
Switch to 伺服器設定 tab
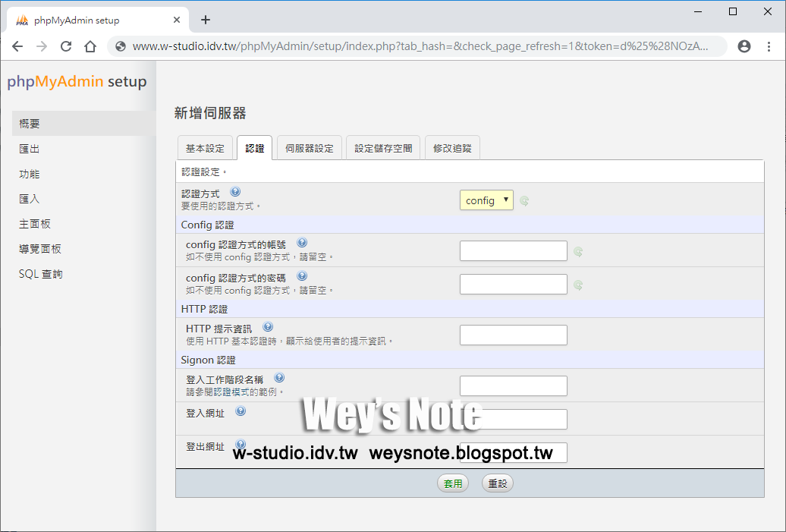click(310, 149)
